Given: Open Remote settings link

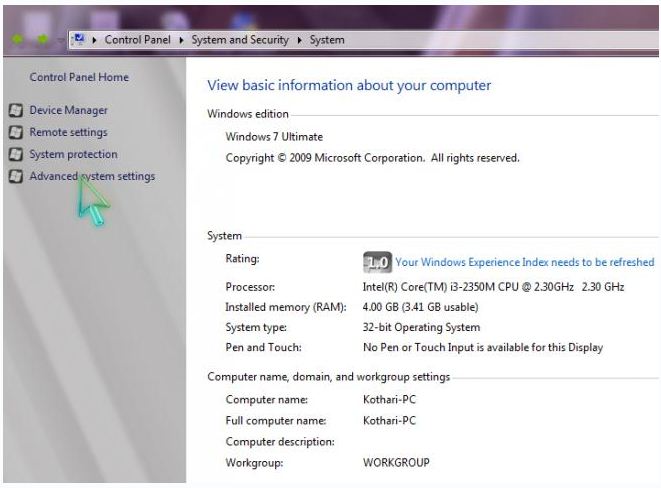Looking at the screenshot, I should pos(68,132).
